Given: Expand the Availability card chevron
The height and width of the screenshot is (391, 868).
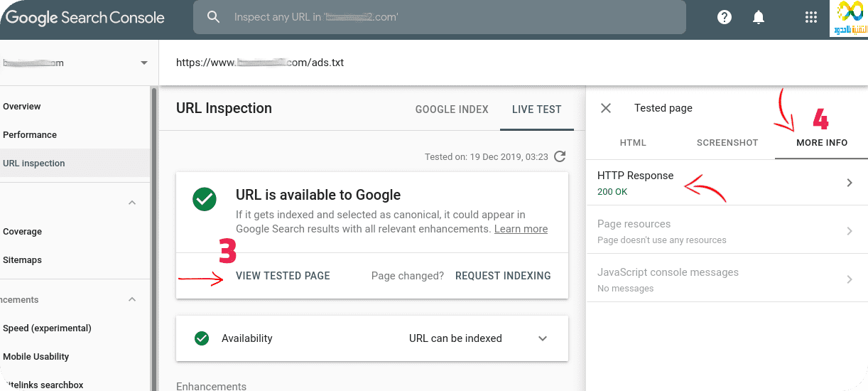Looking at the screenshot, I should (x=543, y=338).
